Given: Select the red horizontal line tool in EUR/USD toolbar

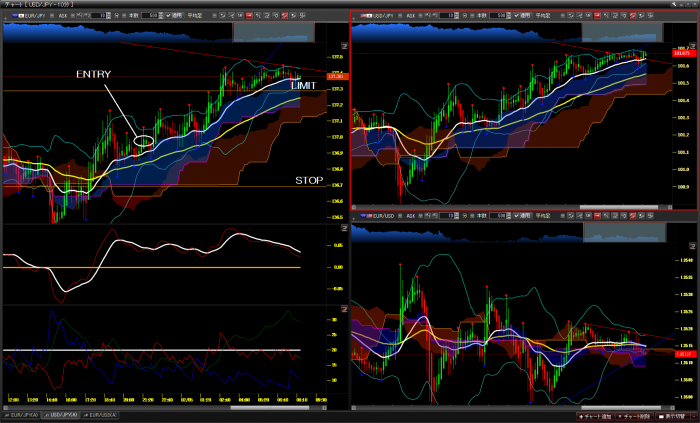Looking at the screenshot, I should point(597,216).
